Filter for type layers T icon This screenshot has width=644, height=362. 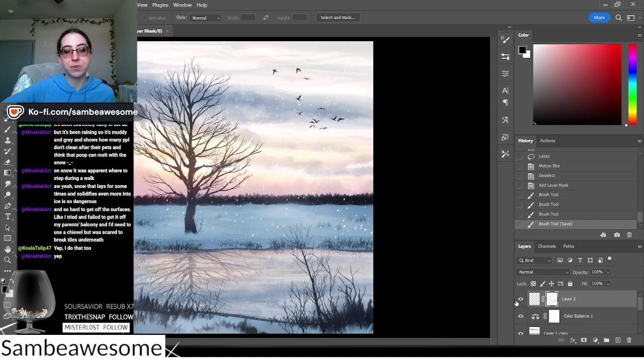pos(580,260)
